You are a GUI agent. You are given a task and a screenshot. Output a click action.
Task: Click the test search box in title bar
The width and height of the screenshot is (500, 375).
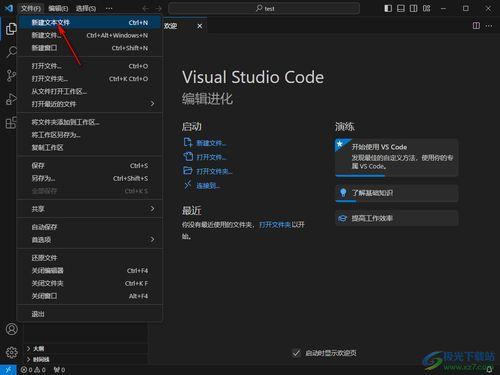click(x=264, y=8)
